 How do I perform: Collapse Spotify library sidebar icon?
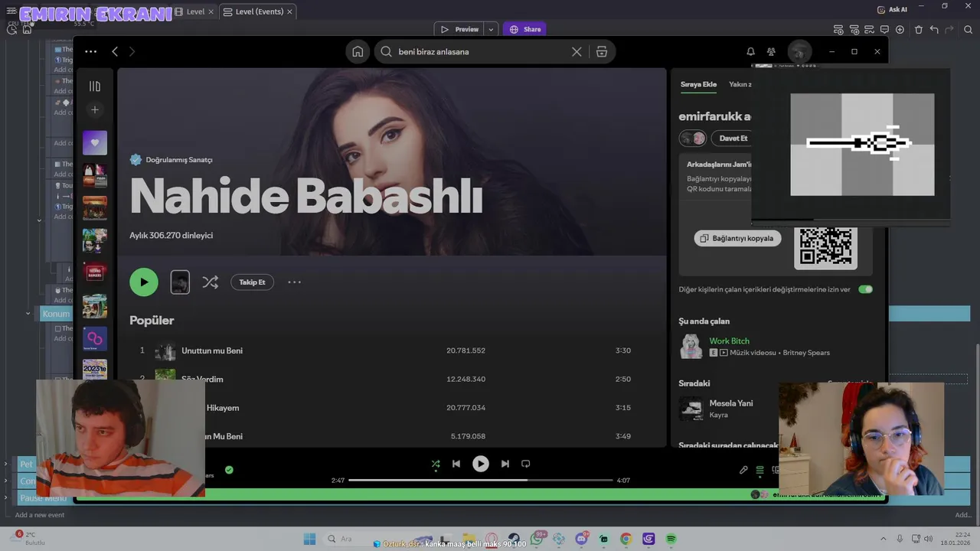(95, 86)
